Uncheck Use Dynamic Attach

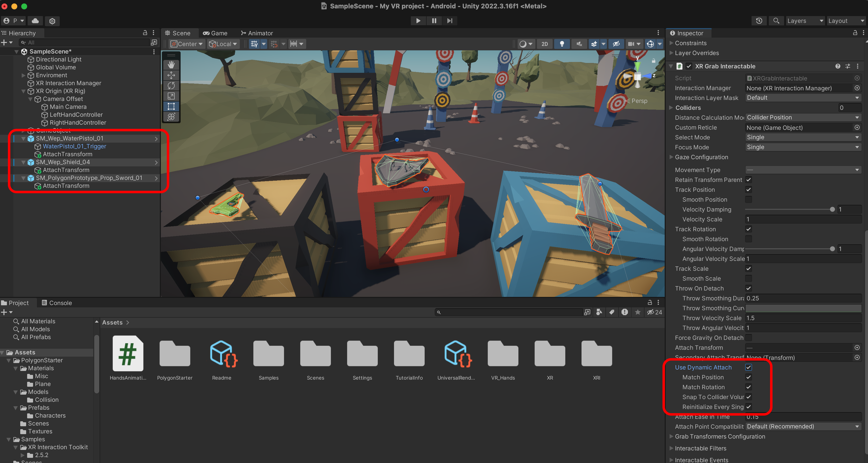[x=748, y=367]
